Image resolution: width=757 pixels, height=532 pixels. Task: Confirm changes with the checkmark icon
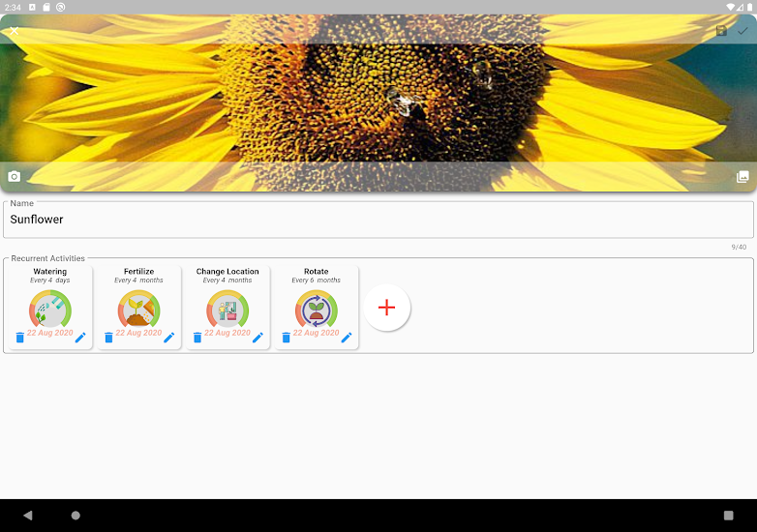[742, 31]
